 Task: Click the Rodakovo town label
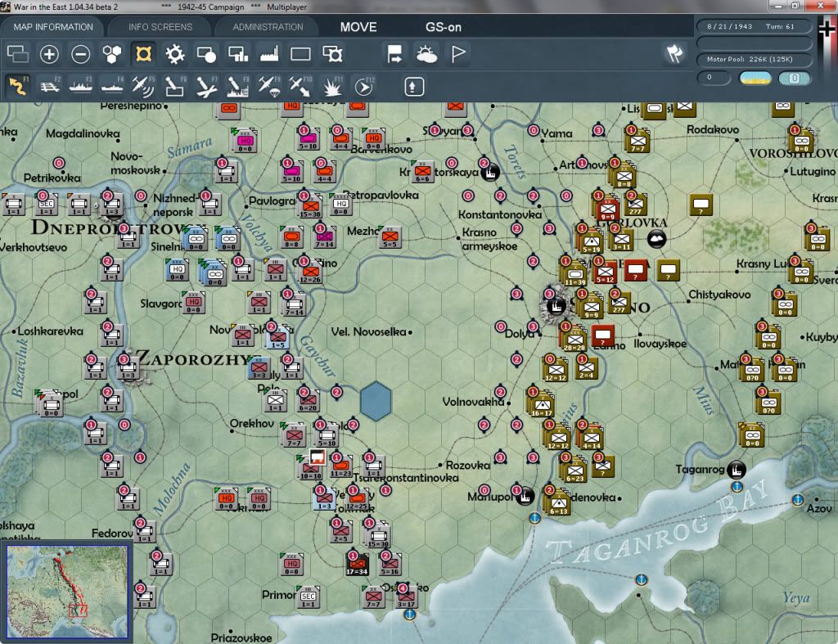[713, 129]
